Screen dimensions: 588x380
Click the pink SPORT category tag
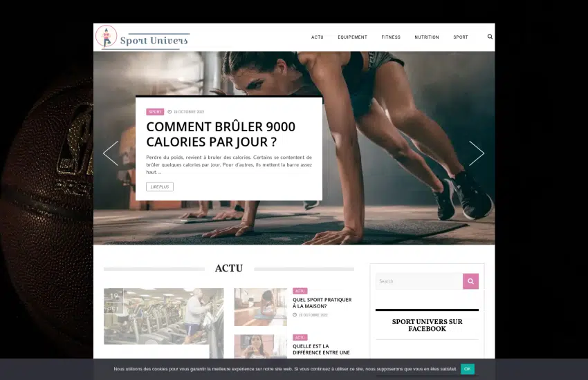tap(155, 111)
